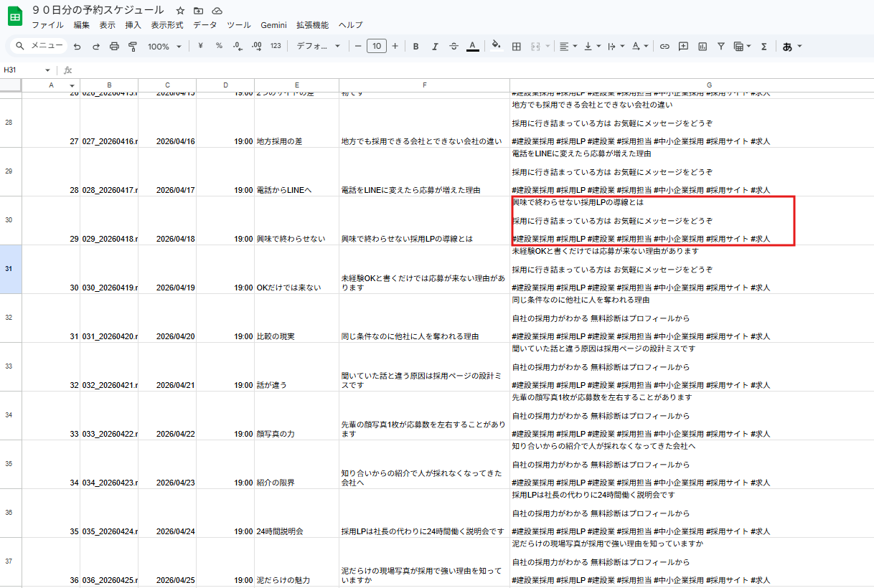Screen dimensions: 874x588
Task: Click the insert link icon
Action: pos(664,46)
